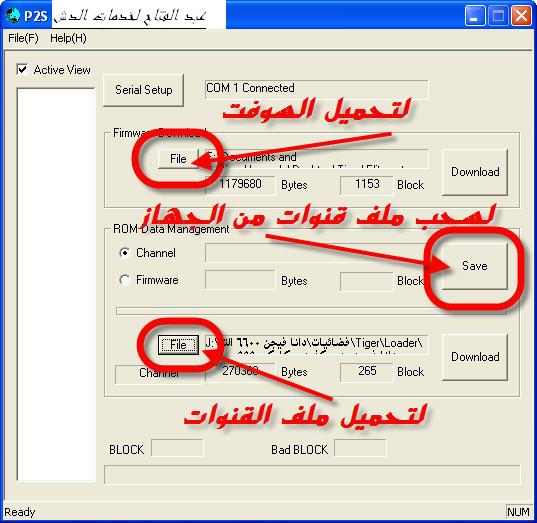Click the bottom progress bar
537x523 pixels.
(312, 475)
